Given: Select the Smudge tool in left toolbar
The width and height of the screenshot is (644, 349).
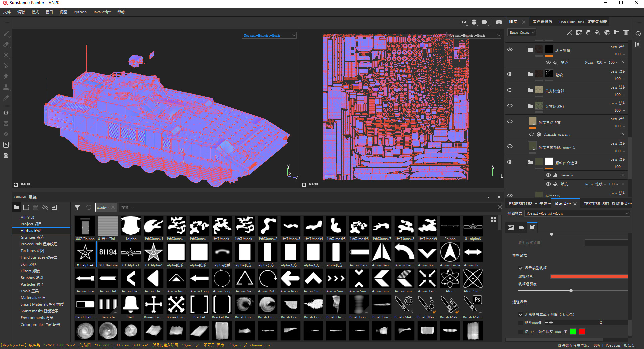Looking at the screenshot, I should [x=6, y=76].
